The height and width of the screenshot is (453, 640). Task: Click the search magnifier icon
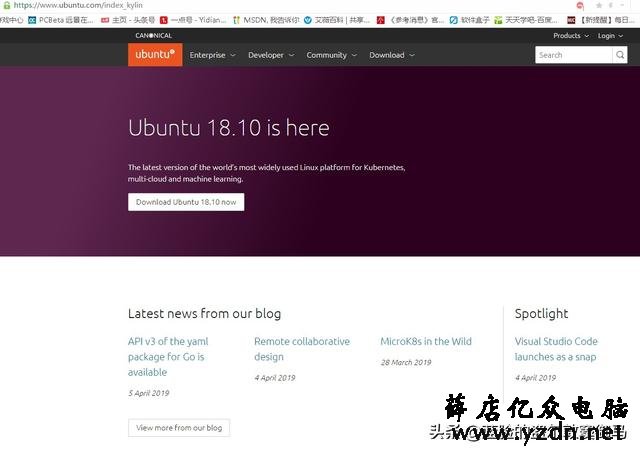click(x=620, y=55)
